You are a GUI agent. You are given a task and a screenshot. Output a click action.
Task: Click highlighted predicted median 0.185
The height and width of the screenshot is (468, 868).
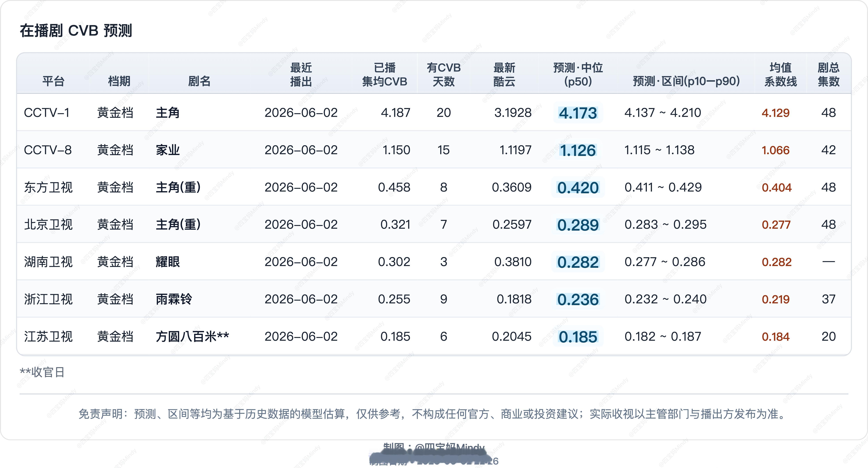[578, 337]
